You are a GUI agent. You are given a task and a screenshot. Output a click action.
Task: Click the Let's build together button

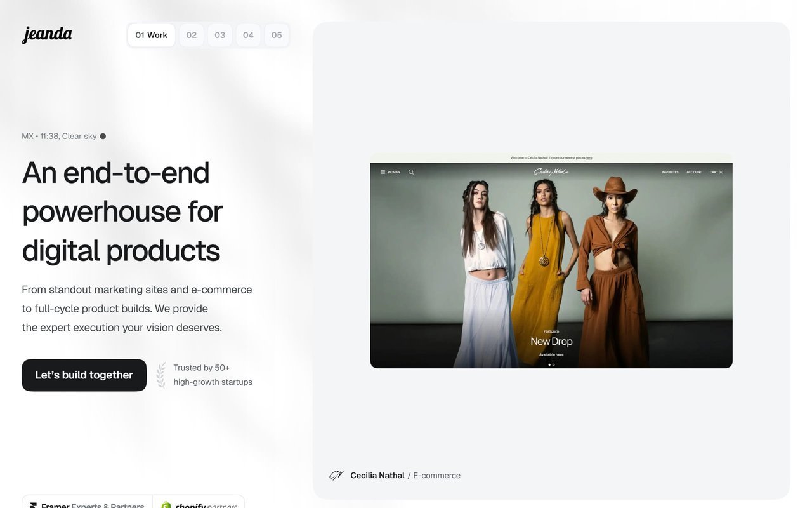84,375
